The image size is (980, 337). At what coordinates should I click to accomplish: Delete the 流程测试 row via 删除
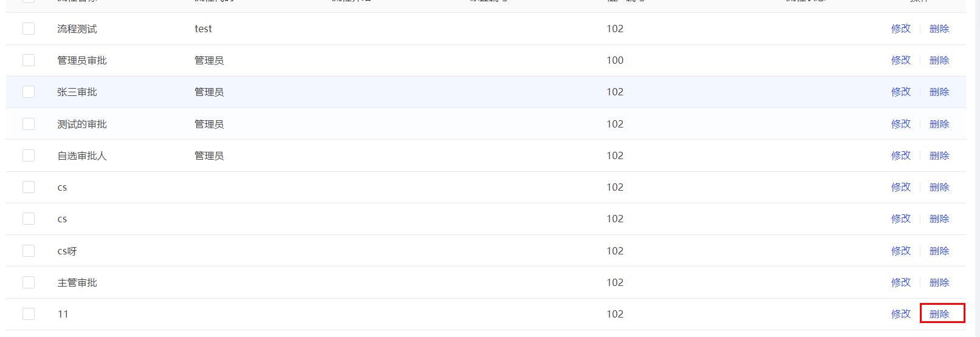pos(939,29)
